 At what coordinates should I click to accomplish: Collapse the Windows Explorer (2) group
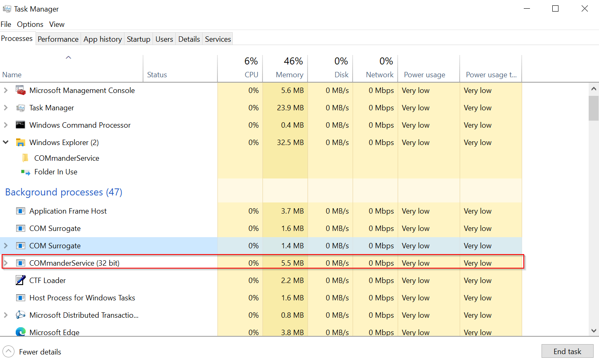pyautogui.click(x=6, y=142)
